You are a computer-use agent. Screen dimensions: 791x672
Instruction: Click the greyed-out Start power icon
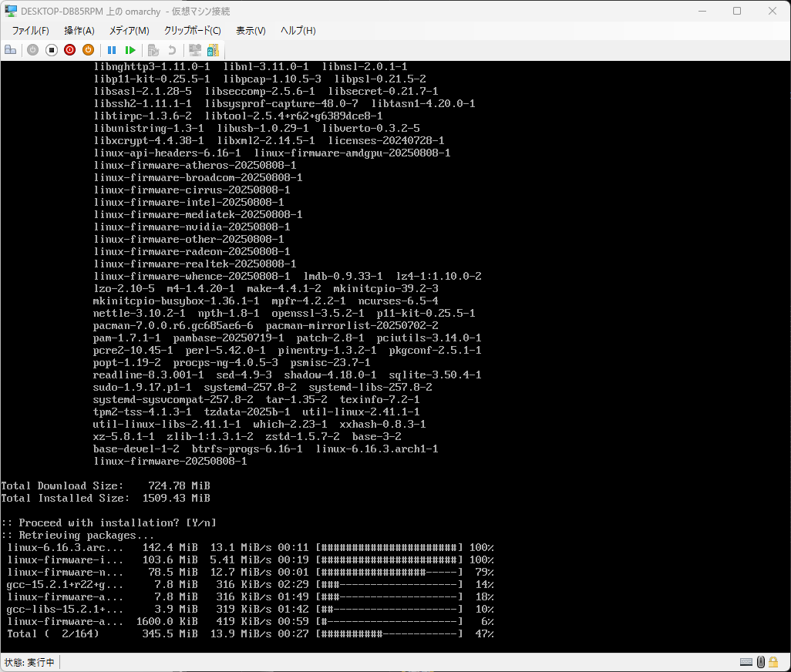click(x=33, y=50)
